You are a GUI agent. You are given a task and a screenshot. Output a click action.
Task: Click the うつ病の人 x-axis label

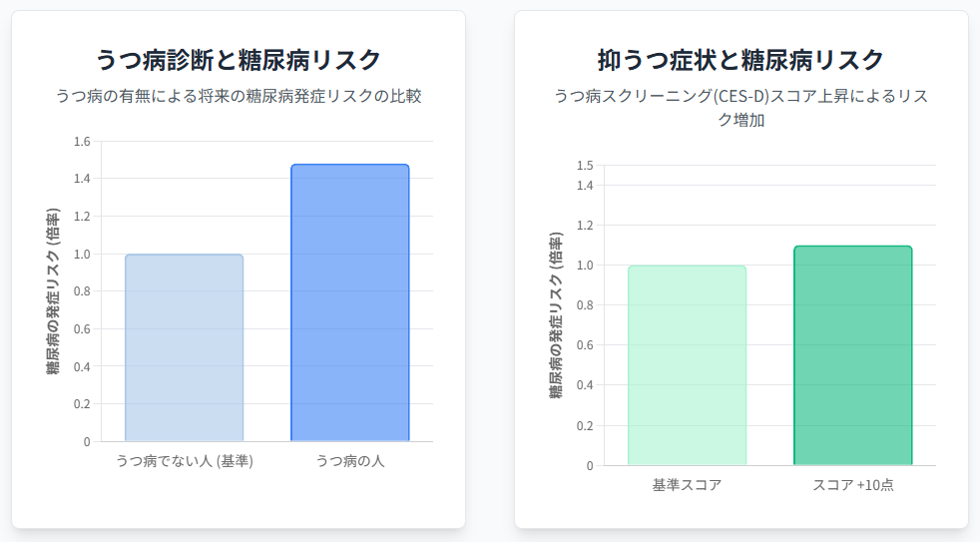click(350, 461)
